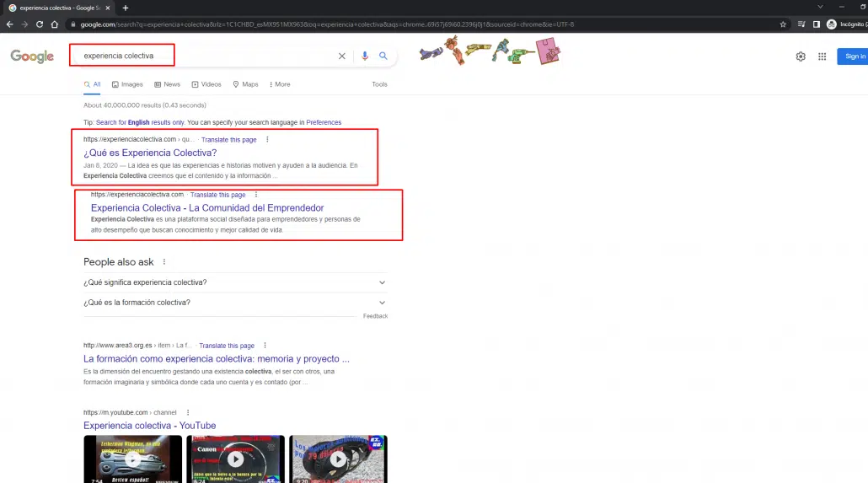Open ¿Qué es Experiencia Colectiva? result

150,153
